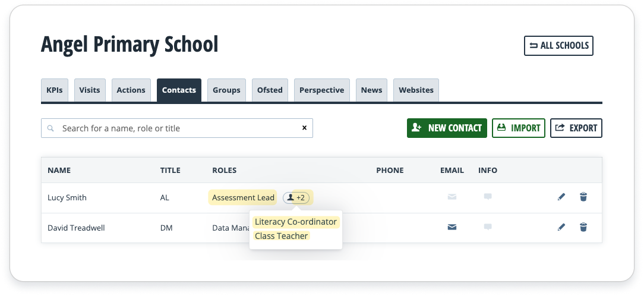Export the contacts list
The width and height of the screenshot is (644, 296).
pyautogui.click(x=576, y=128)
